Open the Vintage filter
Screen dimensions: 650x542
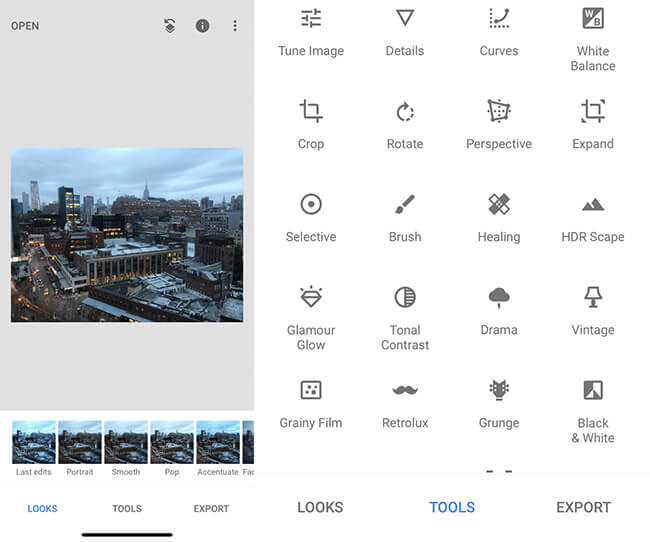(x=593, y=311)
